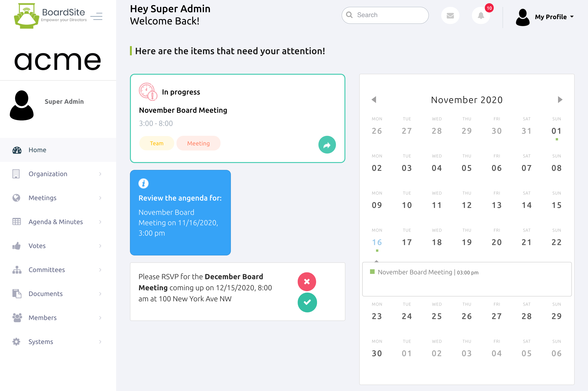
Task: Expand the Organization submenu chevron
Action: (100, 174)
